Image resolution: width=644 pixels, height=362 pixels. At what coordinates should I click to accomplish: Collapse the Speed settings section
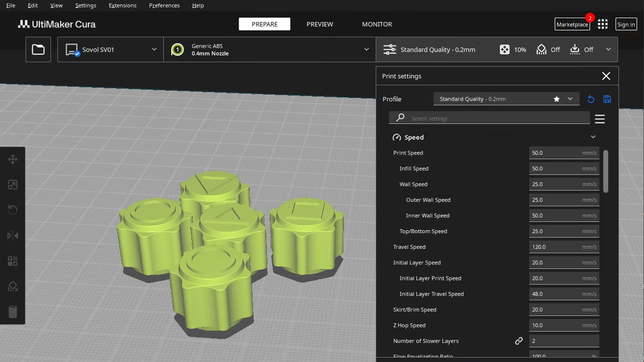593,137
